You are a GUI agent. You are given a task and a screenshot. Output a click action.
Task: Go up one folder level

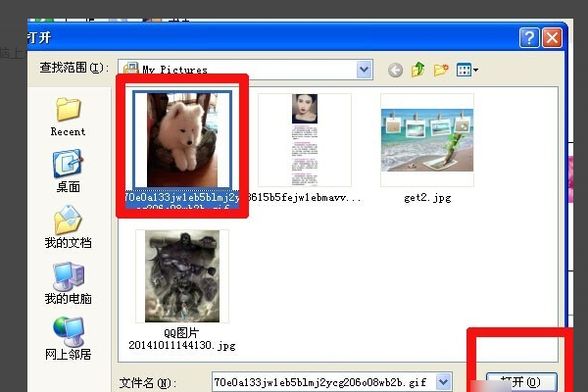418,70
